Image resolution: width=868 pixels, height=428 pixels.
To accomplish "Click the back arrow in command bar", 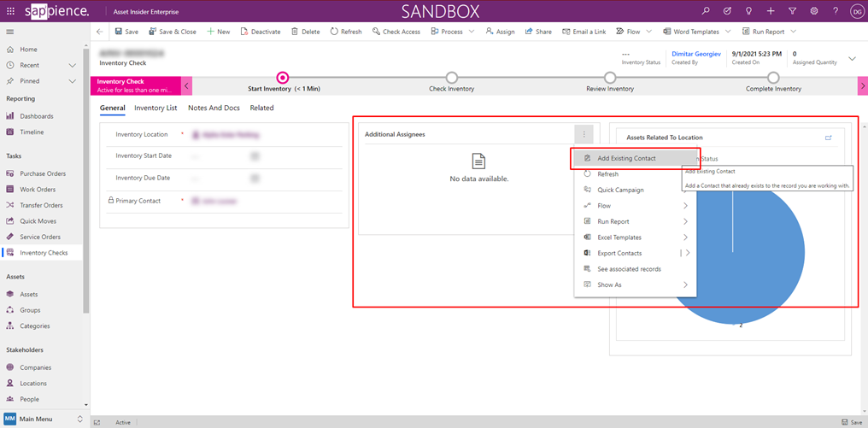I will pos(100,32).
